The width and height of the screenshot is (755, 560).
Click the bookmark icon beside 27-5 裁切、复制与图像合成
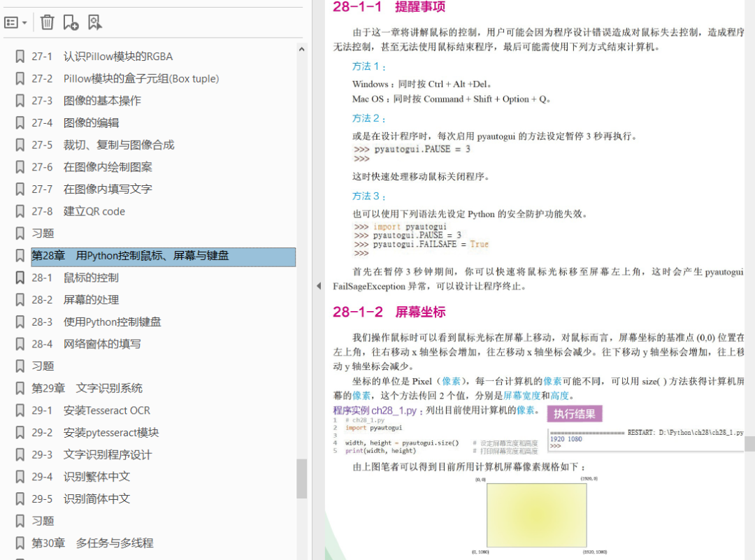[20, 145]
